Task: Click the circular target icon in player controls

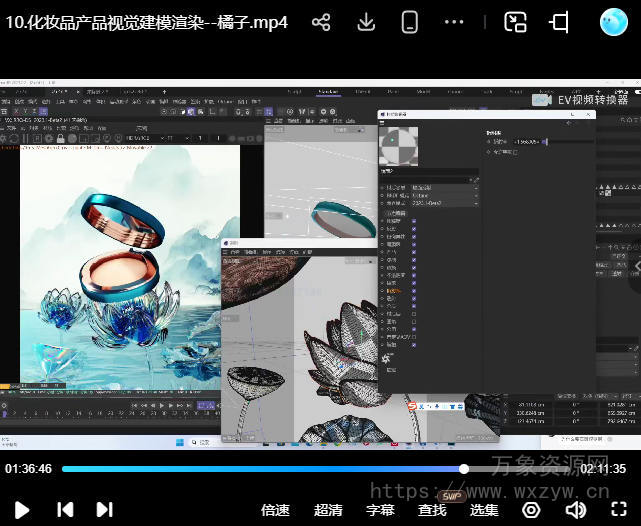Action: coord(531,510)
